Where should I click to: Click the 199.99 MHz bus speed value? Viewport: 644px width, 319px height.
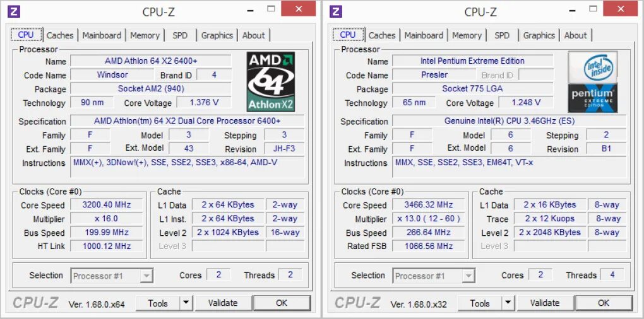[x=106, y=233]
